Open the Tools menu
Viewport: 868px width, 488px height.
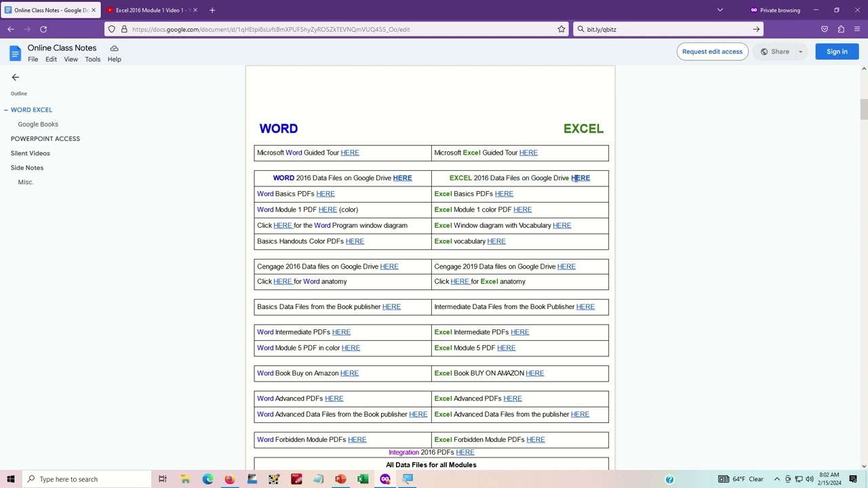[93, 60]
